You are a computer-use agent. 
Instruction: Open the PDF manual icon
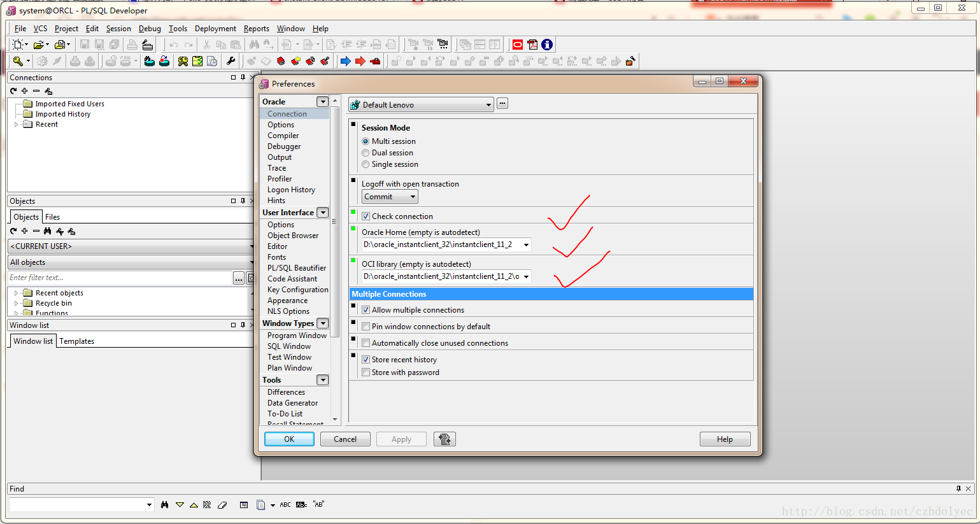[532, 45]
